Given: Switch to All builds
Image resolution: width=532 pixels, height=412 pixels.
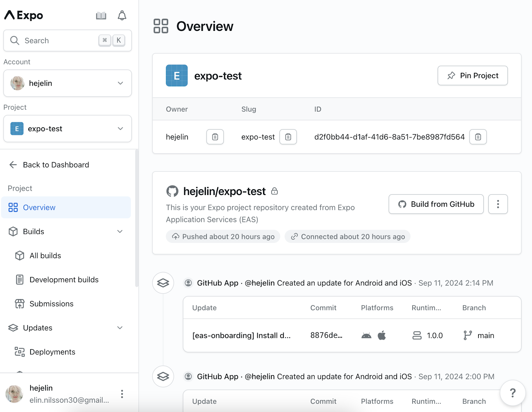Looking at the screenshot, I should (x=45, y=256).
